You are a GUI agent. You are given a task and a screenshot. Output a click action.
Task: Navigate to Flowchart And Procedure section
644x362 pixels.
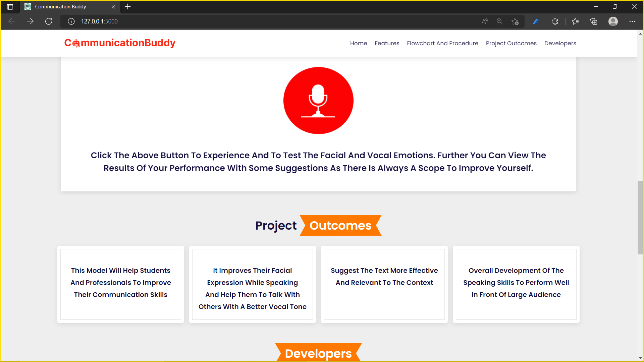pyautogui.click(x=442, y=43)
